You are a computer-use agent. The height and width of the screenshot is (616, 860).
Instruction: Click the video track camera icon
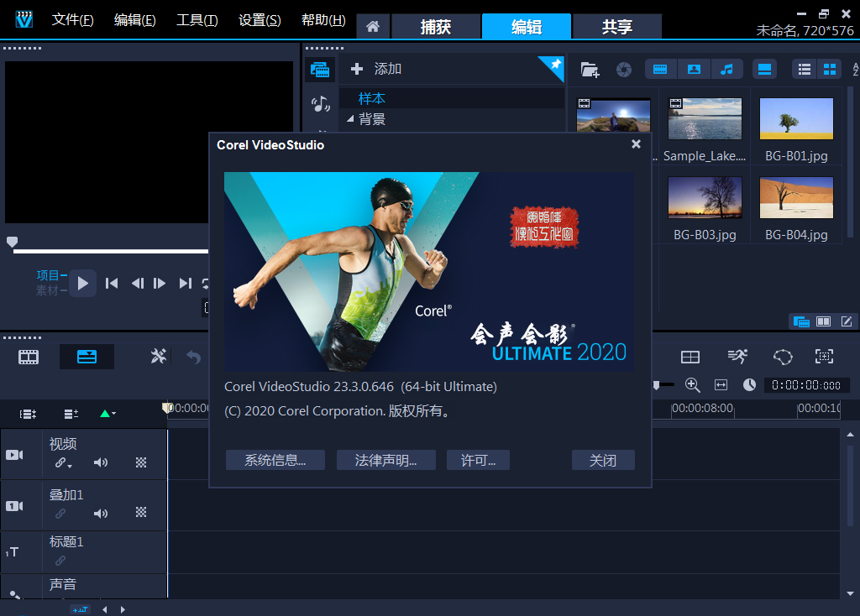tap(14, 455)
